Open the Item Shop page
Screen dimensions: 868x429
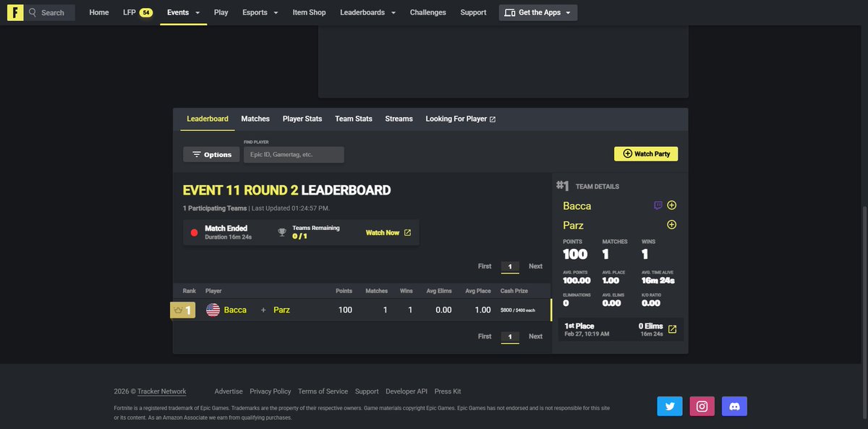pyautogui.click(x=309, y=12)
